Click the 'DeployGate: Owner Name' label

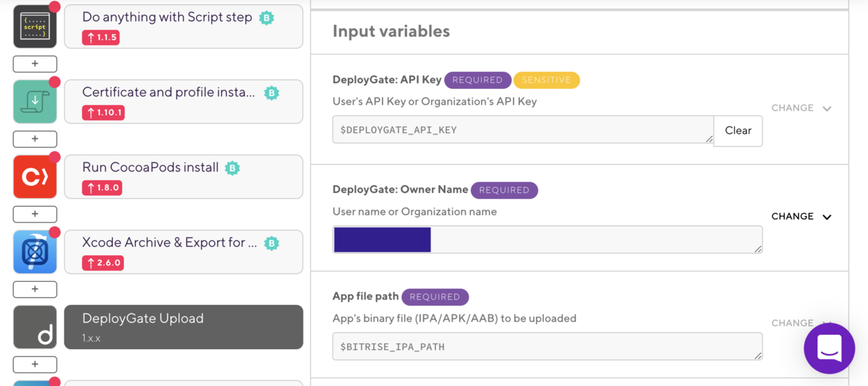pos(401,189)
